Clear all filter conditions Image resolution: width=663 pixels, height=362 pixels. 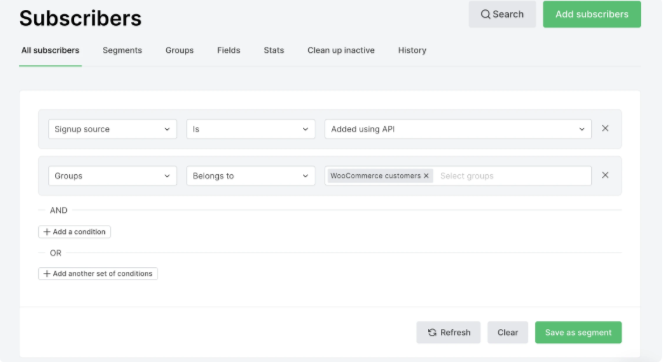(x=507, y=332)
